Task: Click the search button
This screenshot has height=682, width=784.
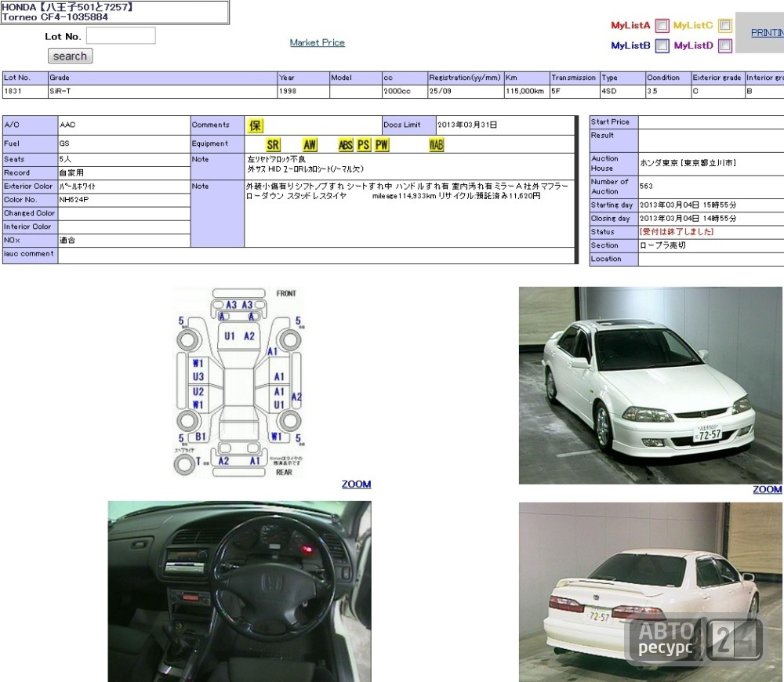Action: click(70, 56)
